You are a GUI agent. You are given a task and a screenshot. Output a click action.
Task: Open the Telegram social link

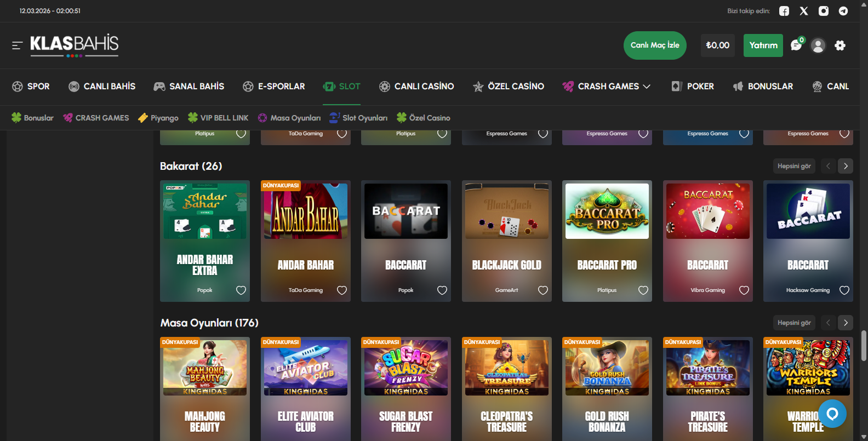843,11
